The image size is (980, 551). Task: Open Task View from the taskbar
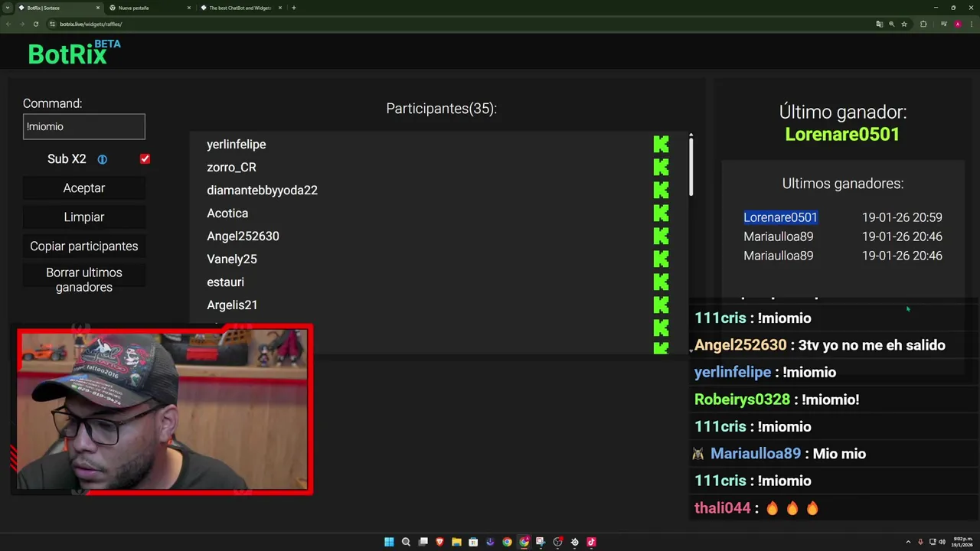pyautogui.click(x=423, y=542)
